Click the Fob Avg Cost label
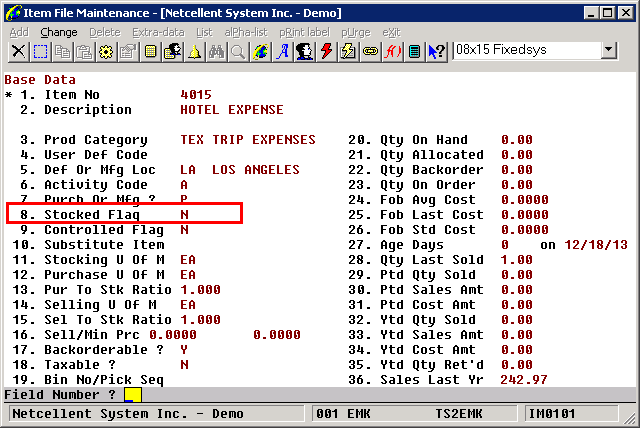The image size is (640, 428). point(428,200)
